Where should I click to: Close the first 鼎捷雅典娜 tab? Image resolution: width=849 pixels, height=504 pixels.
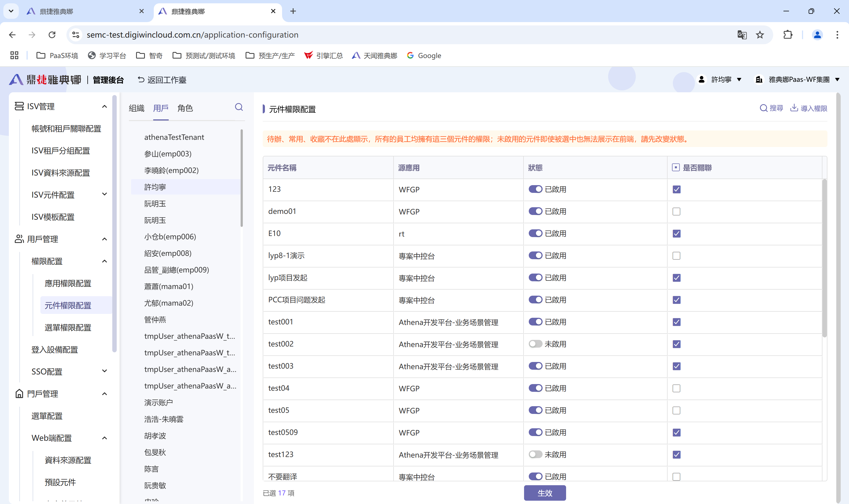tap(142, 11)
